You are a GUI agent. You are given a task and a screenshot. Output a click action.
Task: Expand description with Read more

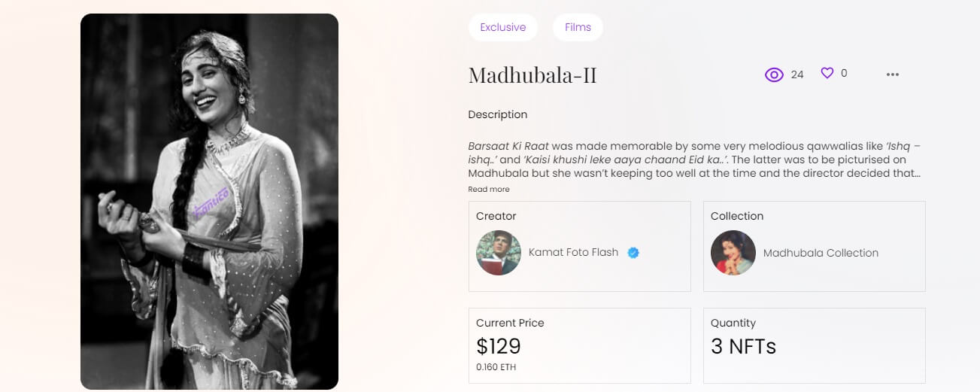click(x=489, y=190)
